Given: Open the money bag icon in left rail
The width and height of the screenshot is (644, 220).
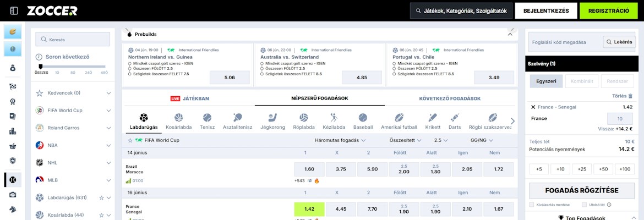Looking at the screenshot, I should (x=13, y=68).
